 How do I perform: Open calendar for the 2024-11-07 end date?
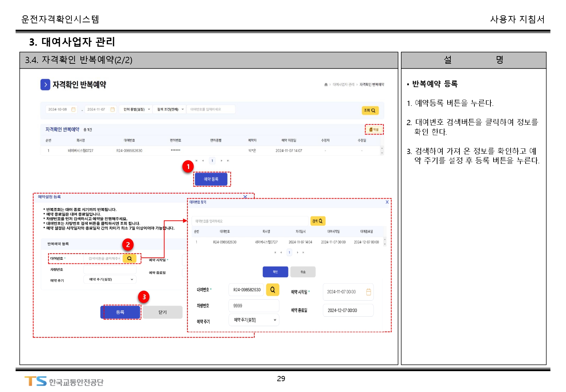pos(112,109)
